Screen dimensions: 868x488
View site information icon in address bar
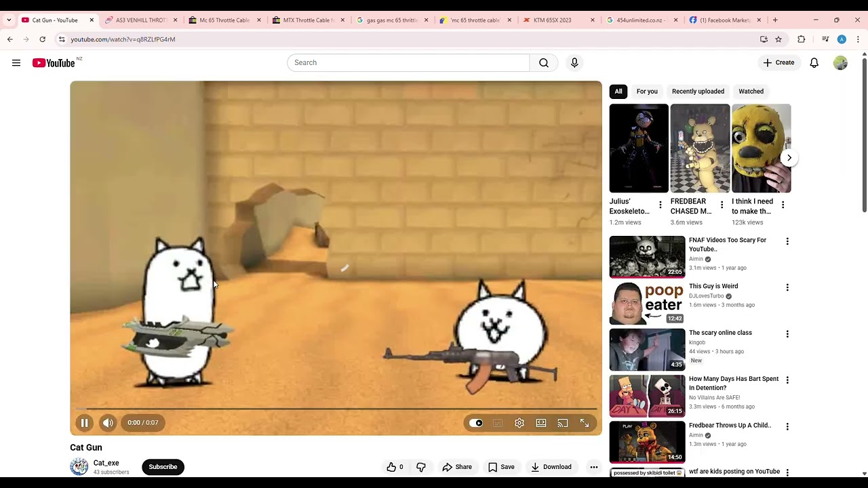point(62,39)
